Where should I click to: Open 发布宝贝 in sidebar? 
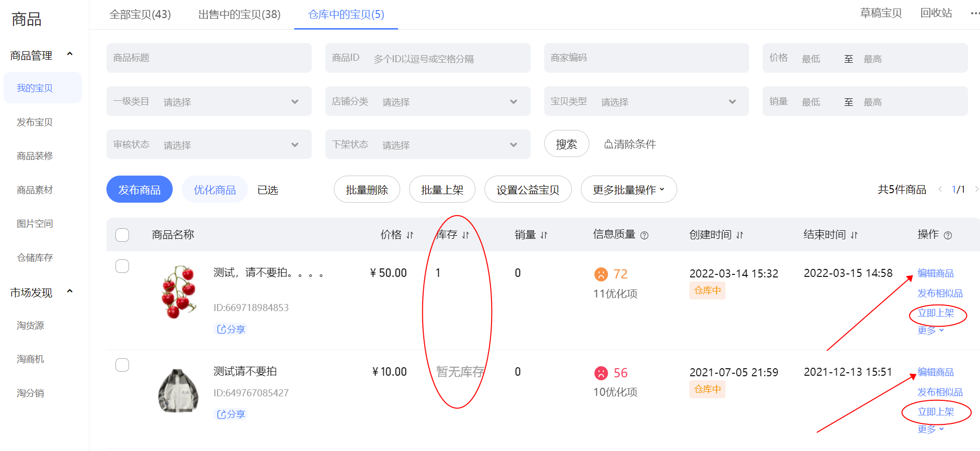coord(35,122)
